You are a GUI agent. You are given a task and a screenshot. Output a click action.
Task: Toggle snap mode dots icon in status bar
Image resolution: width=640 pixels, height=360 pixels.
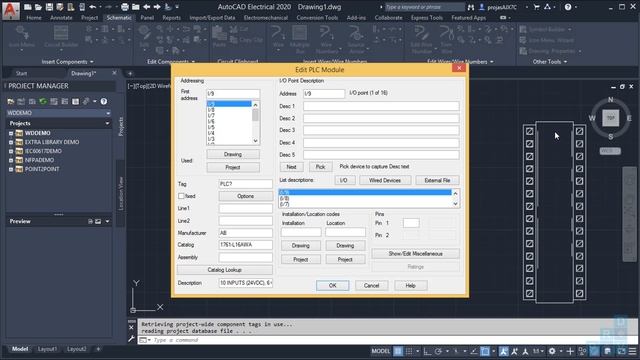click(409, 351)
